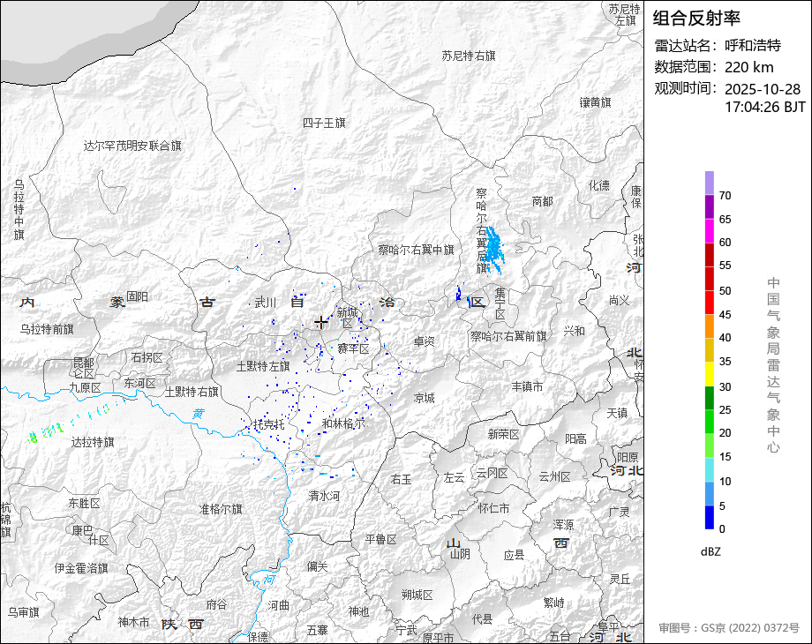Click the 怀仁市 map label
This screenshot has height=644, width=812.
coord(493,508)
